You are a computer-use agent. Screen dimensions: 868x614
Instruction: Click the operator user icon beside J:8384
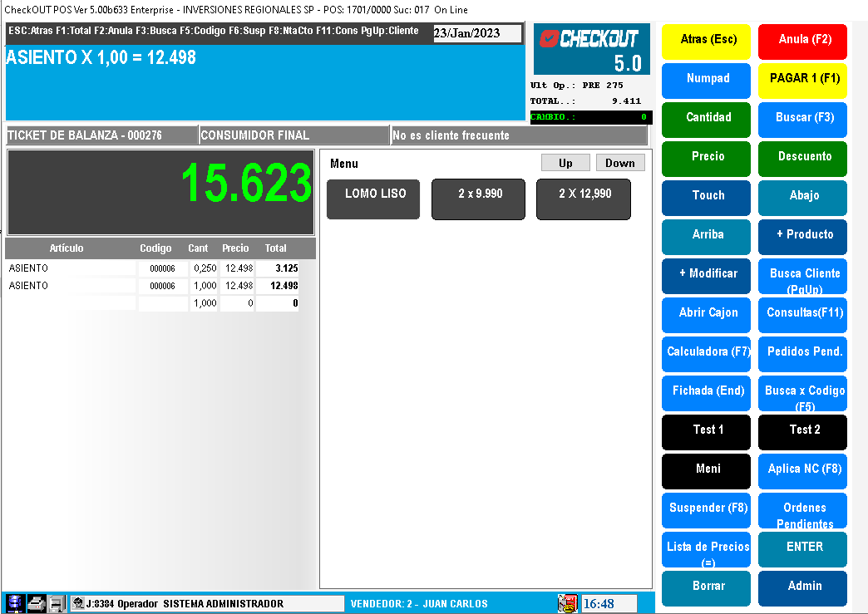click(78, 604)
